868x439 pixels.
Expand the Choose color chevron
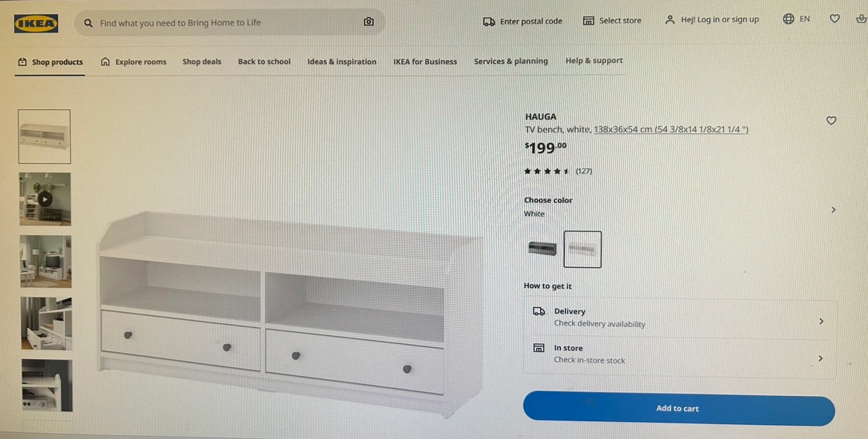click(833, 210)
